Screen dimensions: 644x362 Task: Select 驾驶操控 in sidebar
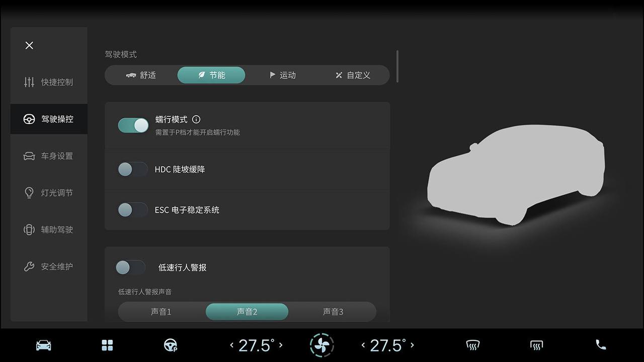pos(49,119)
